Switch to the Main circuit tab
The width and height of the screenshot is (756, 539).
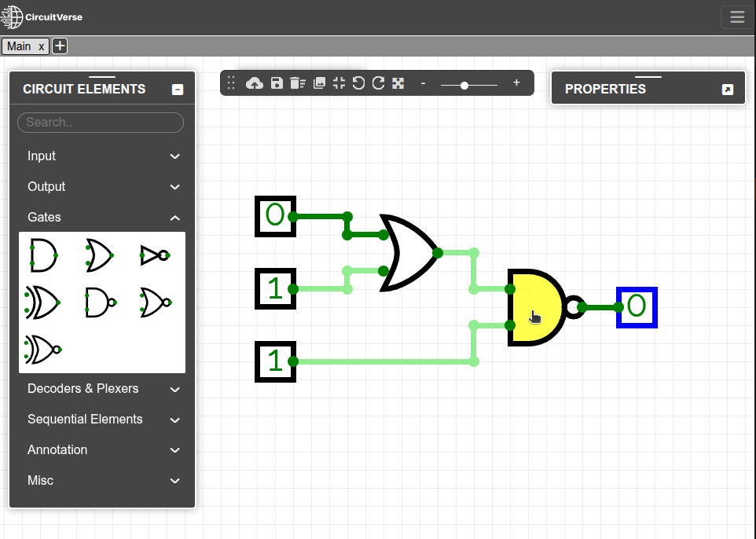pyautogui.click(x=19, y=46)
